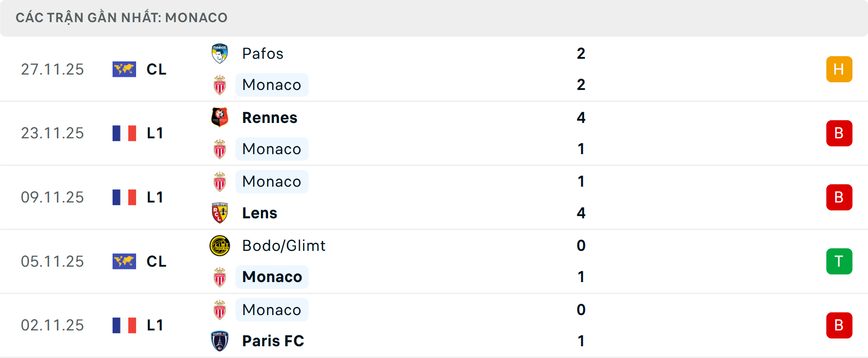The height and width of the screenshot is (358, 868).
Task: Click the score 4 next to Lens
Action: coord(581,213)
